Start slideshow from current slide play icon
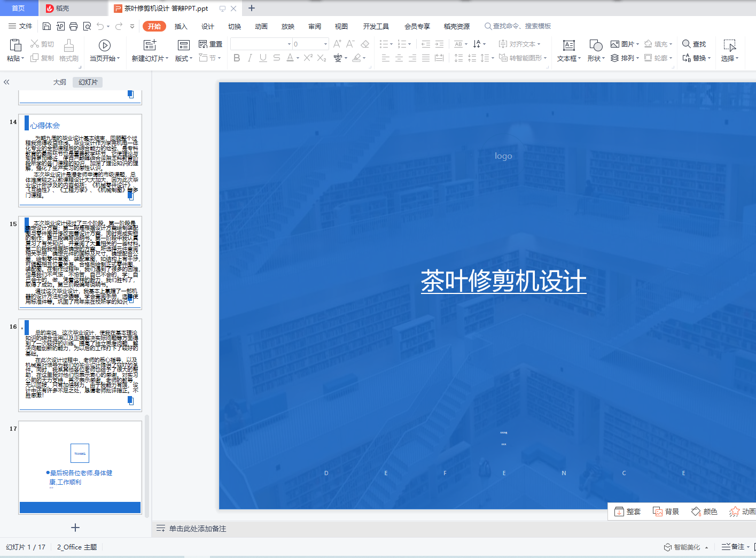The height and width of the screenshot is (558, 756). pyautogui.click(x=105, y=45)
